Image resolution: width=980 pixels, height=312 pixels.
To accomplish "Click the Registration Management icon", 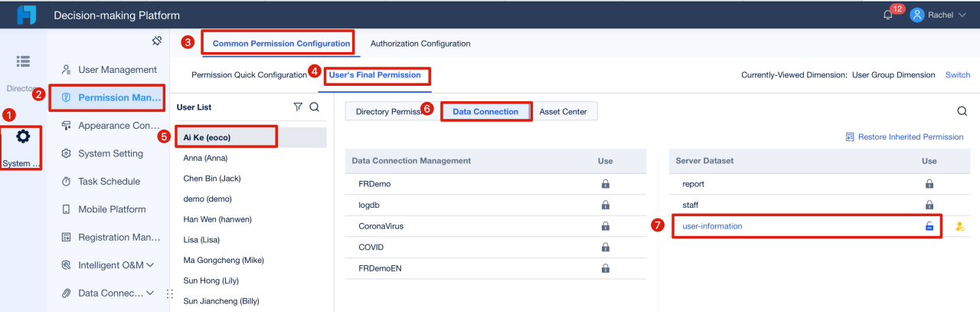I will 66,238.
